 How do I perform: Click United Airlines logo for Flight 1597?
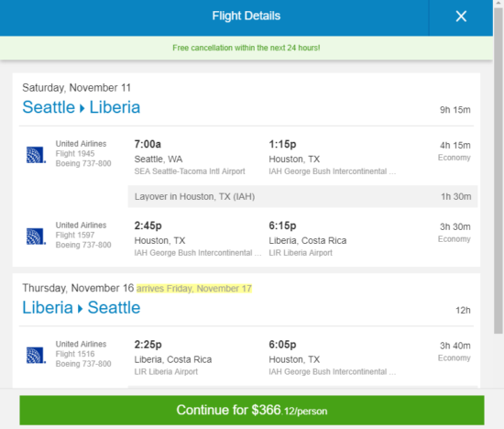click(36, 236)
